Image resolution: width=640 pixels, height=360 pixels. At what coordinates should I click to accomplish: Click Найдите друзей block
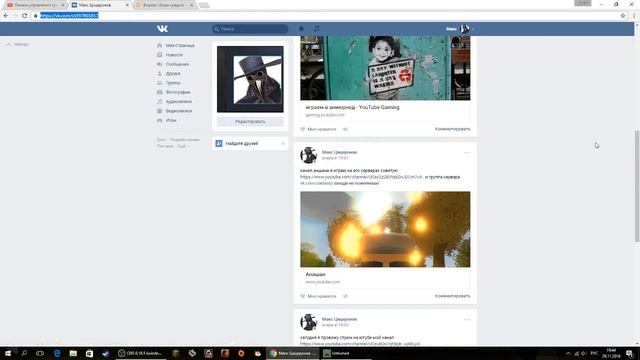click(x=242, y=144)
